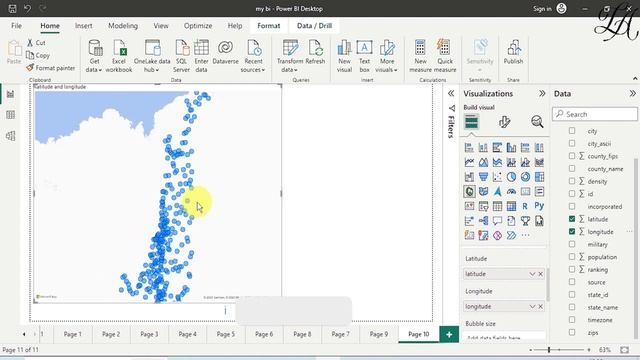Open the Analytics pane magnifier tab
This screenshot has height=360, width=640.
pos(537,122)
